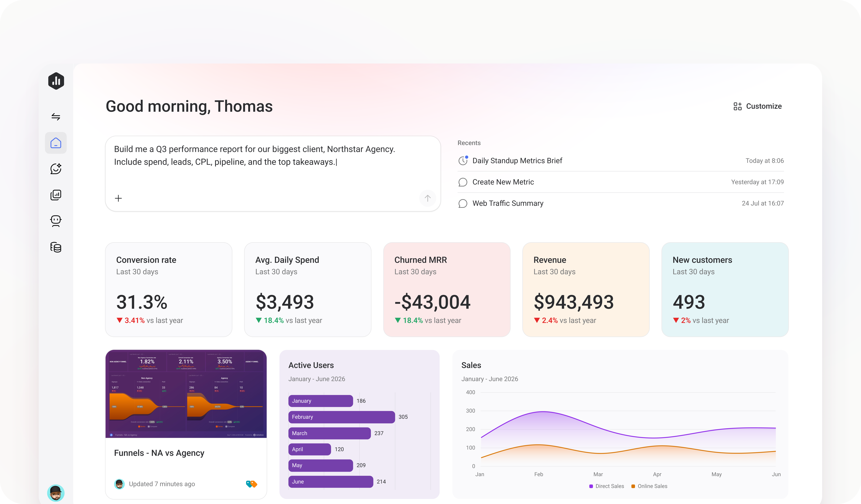Toggle the sidebar with the arrows icon
This screenshot has height=504, width=861.
(56, 117)
